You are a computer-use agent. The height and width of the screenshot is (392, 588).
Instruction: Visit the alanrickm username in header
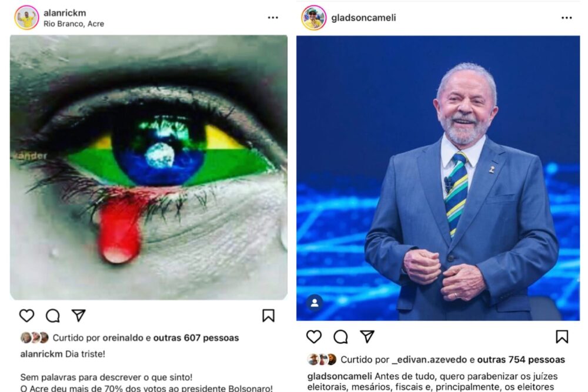pyautogui.click(x=65, y=13)
